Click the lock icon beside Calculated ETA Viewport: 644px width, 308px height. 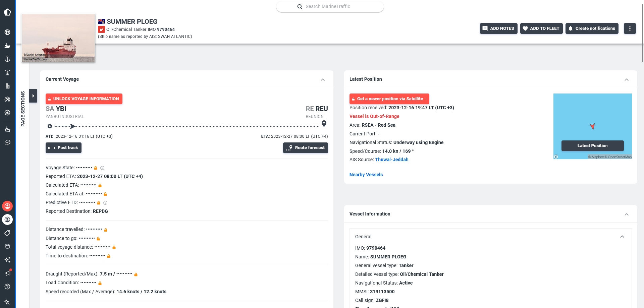click(100, 185)
